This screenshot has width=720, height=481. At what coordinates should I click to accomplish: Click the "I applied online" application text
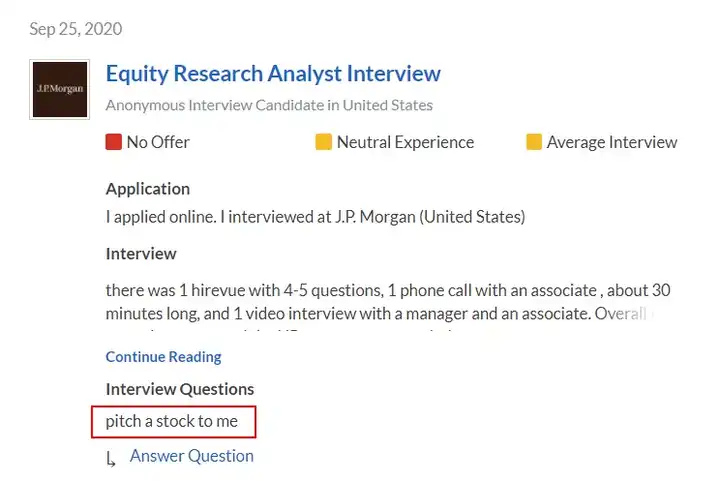315,216
